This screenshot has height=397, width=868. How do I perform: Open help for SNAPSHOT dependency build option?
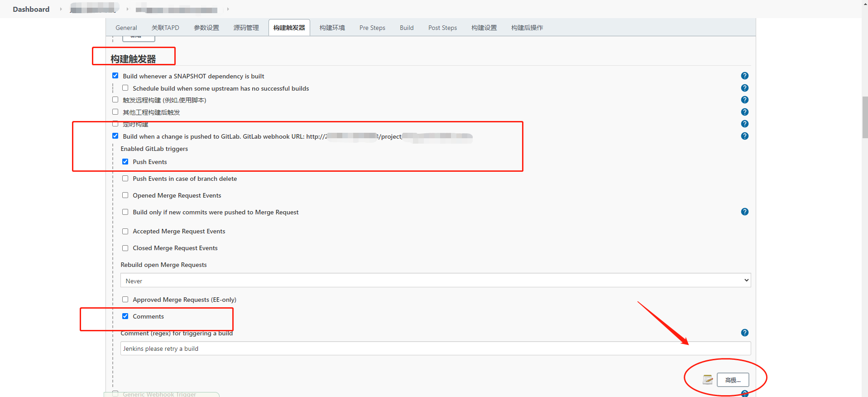pos(744,76)
